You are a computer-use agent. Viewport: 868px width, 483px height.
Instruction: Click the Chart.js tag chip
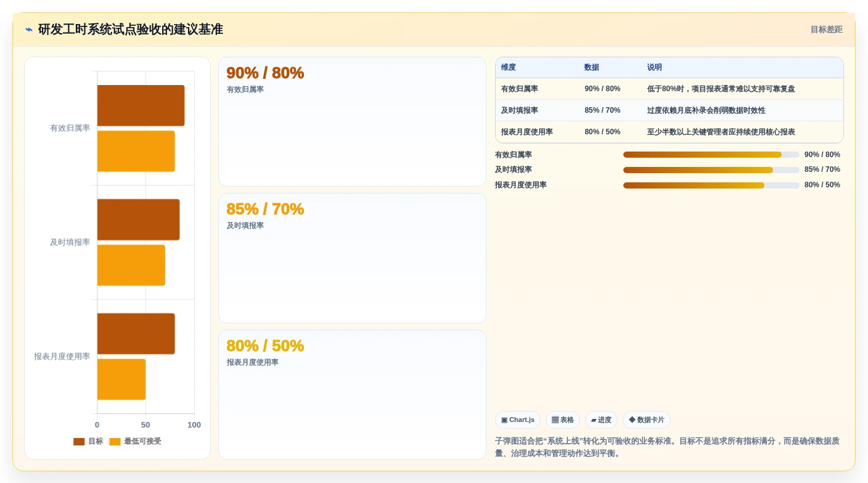tap(518, 420)
